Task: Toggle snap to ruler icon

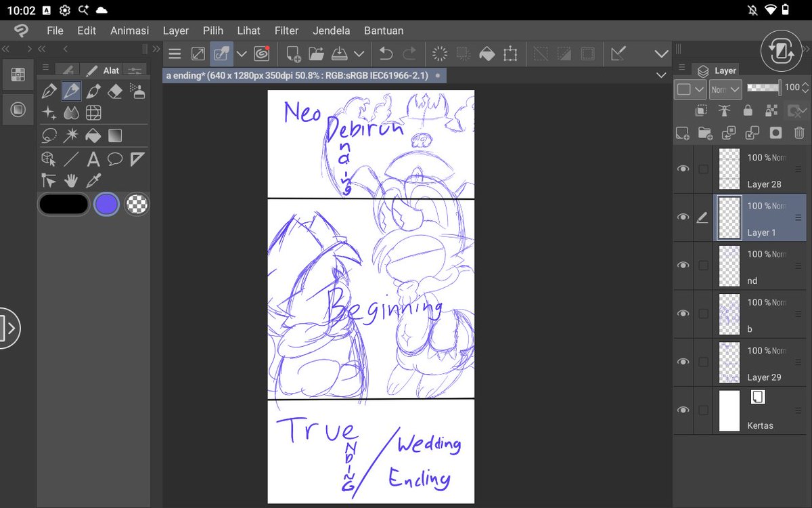Action: point(618,54)
